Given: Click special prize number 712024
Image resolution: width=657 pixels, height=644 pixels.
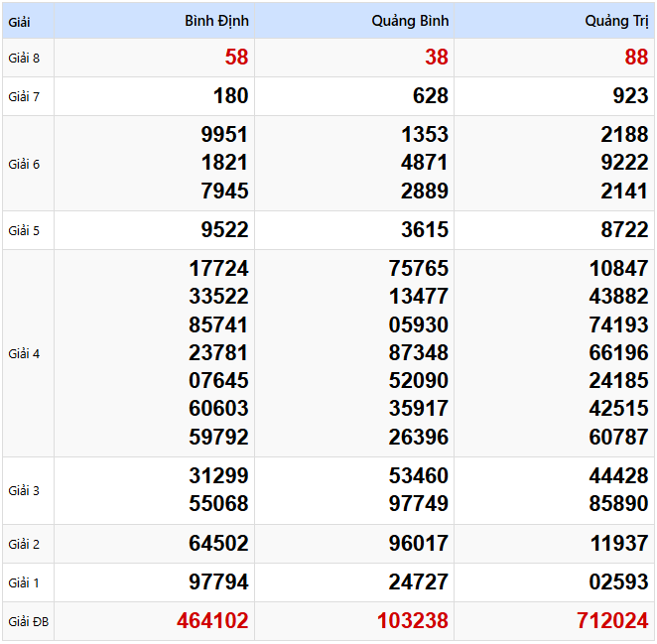Looking at the screenshot, I should [611, 621].
